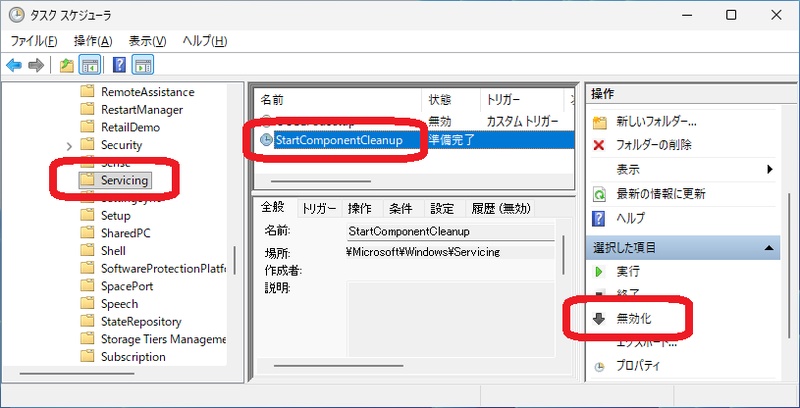Click the Forward arrow toolbar icon
The width and height of the screenshot is (800, 408).
(x=36, y=65)
